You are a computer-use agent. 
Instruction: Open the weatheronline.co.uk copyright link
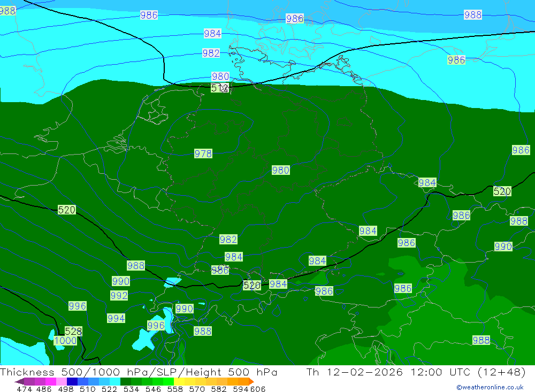pyautogui.click(x=490, y=387)
